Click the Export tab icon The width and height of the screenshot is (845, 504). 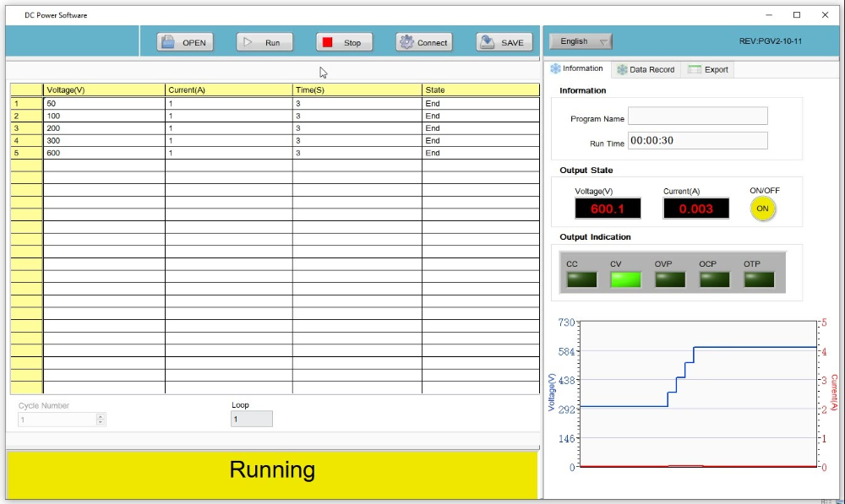point(695,69)
